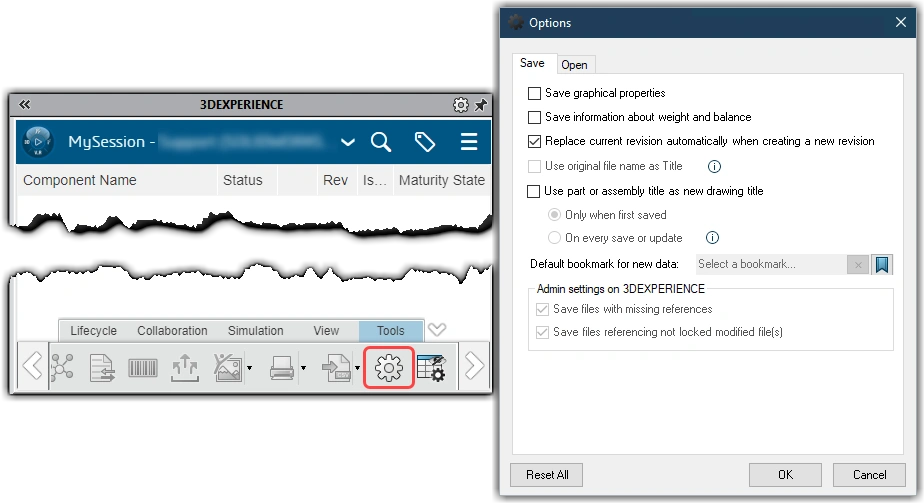Click the pin icon on the 3DEXPERIENCE panel
Viewport: 924px width, 503px height.
point(481,105)
